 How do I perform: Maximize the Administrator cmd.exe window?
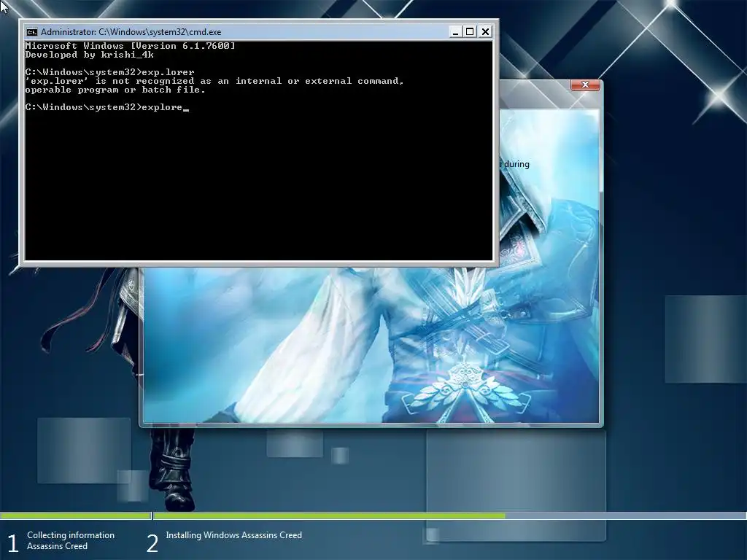471,32
